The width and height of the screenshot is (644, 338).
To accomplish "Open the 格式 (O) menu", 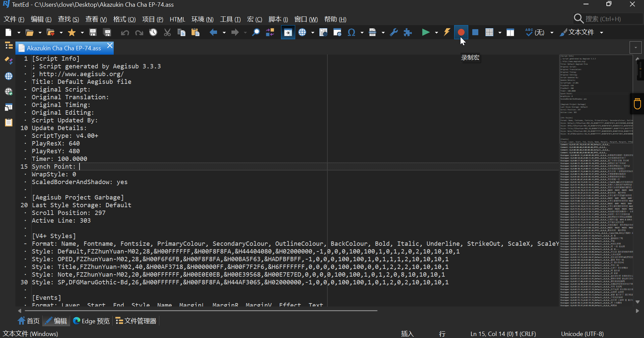I will [x=124, y=19].
